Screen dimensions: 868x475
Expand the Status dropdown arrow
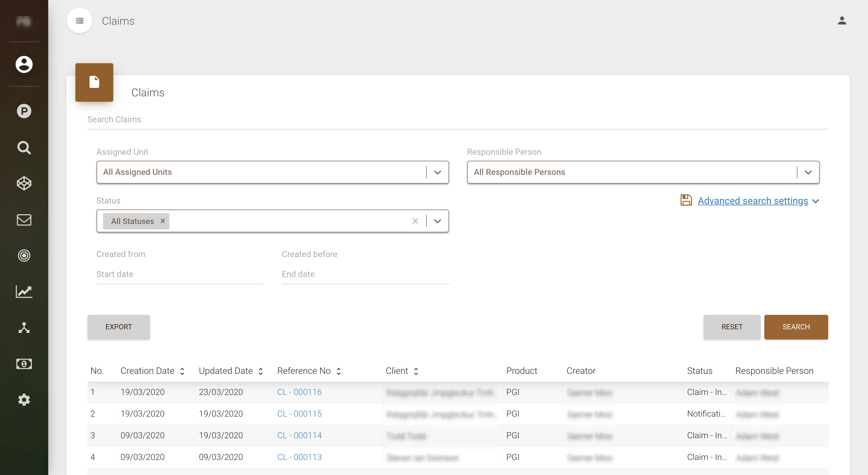(437, 221)
